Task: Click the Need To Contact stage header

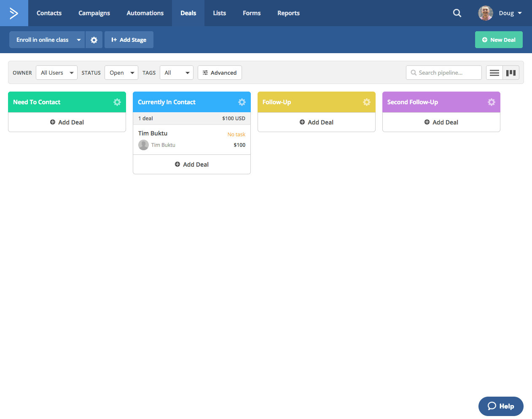Action: 67,102
